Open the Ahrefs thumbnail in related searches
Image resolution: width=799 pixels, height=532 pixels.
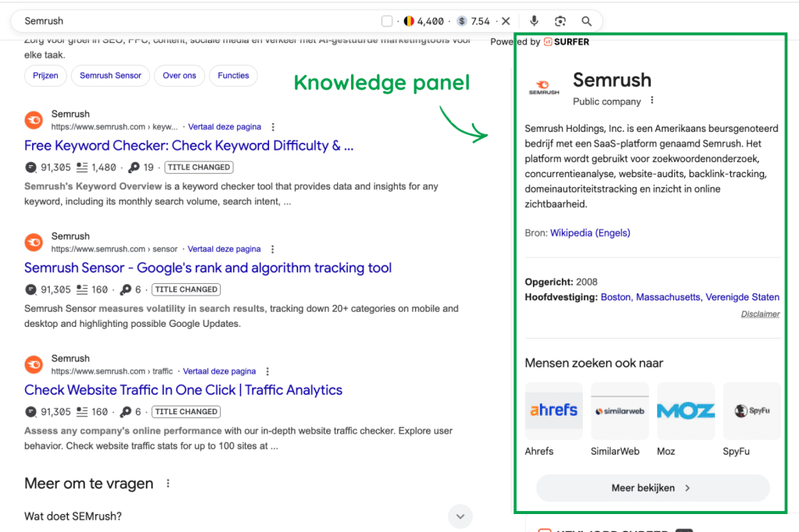[x=553, y=411]
